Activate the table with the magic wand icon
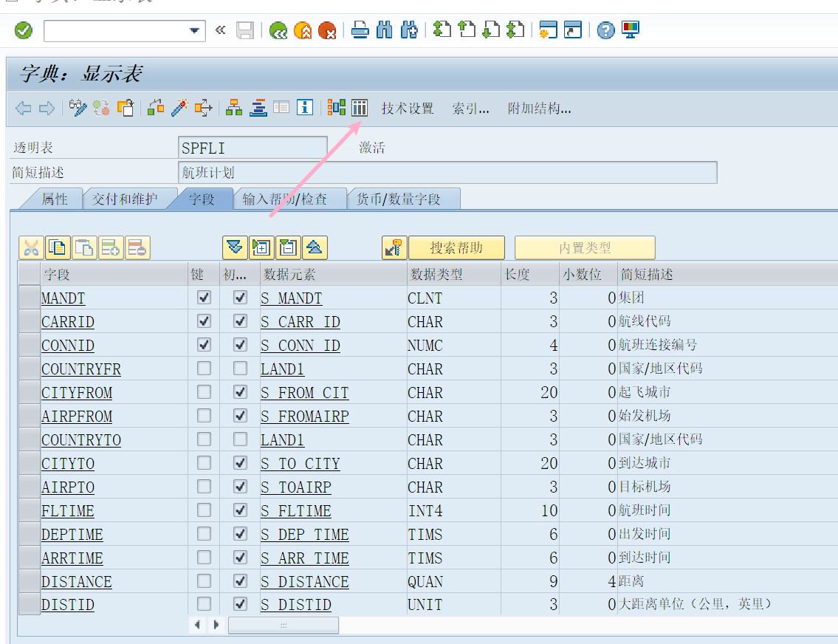This screenshot has height=644, width=838. coord(178,108)
